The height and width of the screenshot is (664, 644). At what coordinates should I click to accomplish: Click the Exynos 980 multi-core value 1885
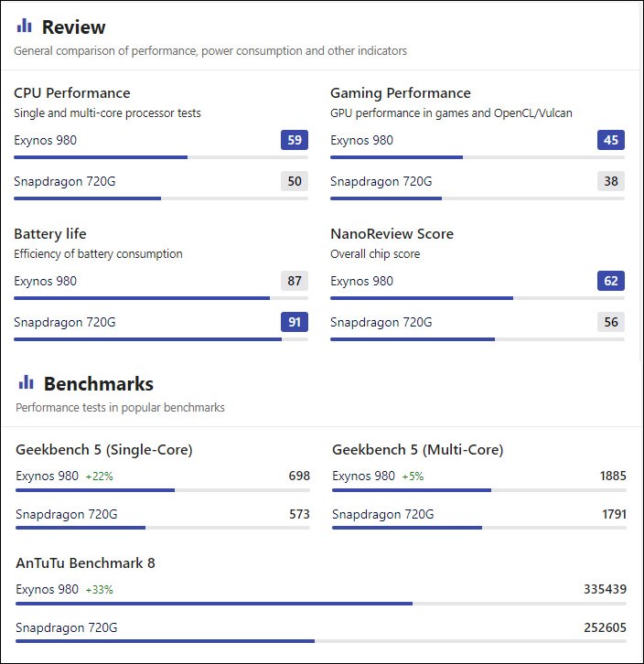[613, 476]
